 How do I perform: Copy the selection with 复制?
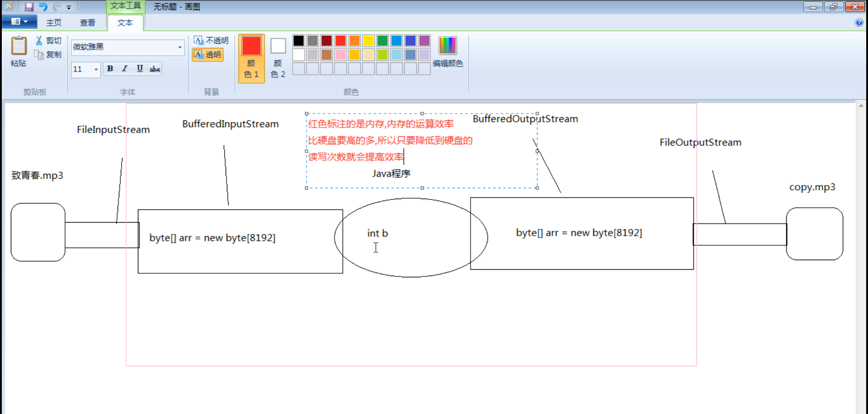click(x=48, y=55)
